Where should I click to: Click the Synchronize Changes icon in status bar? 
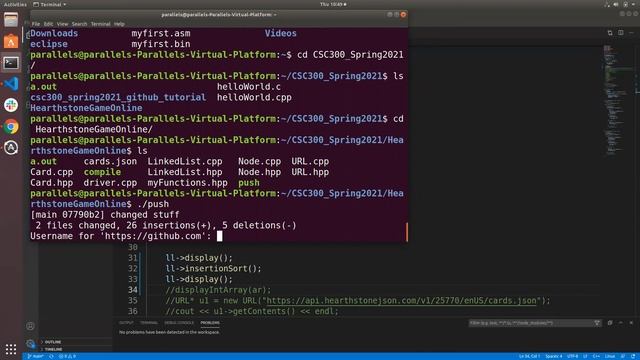point(51,356)
